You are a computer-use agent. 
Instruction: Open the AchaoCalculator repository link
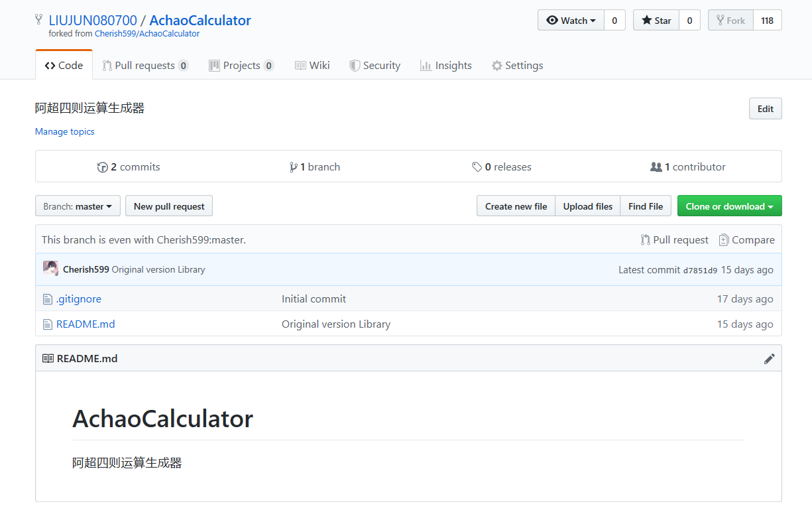[x=200, y=20]
